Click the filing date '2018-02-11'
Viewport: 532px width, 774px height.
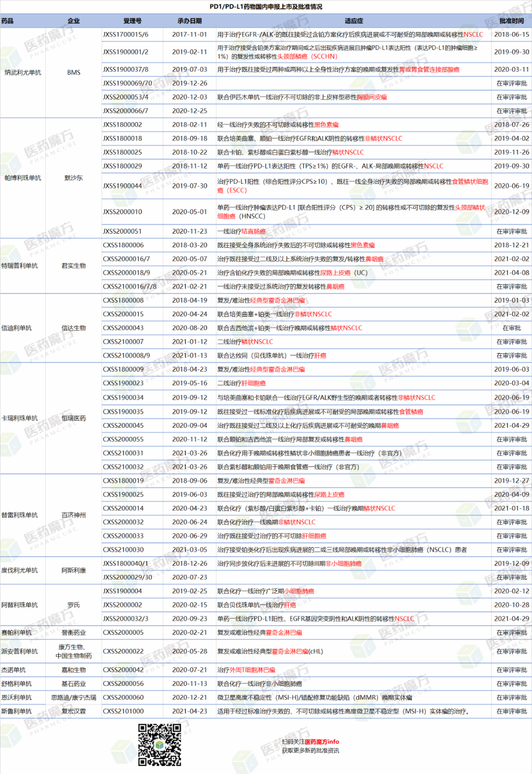(x=190, y=125)
